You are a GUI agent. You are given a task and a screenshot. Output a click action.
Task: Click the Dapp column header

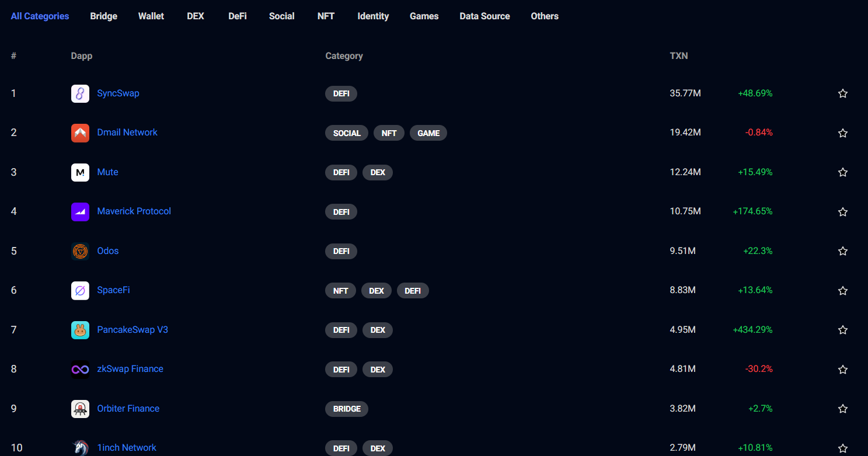point(82,56)
